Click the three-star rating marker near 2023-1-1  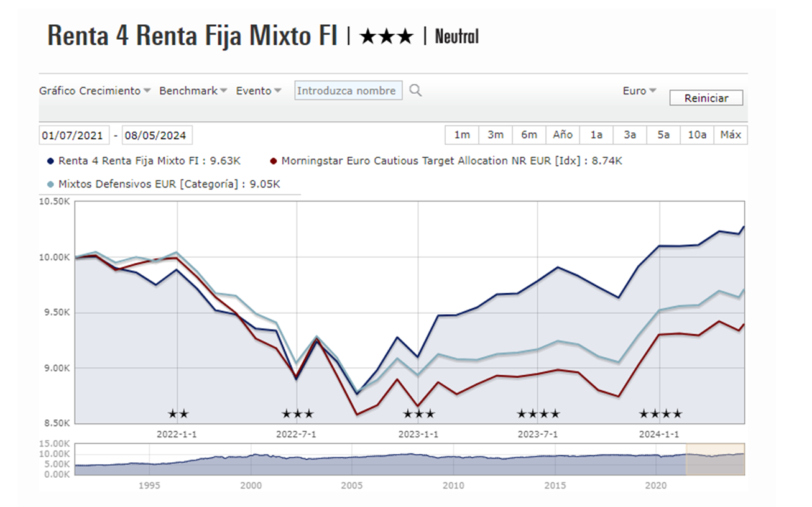pos(419,414)
